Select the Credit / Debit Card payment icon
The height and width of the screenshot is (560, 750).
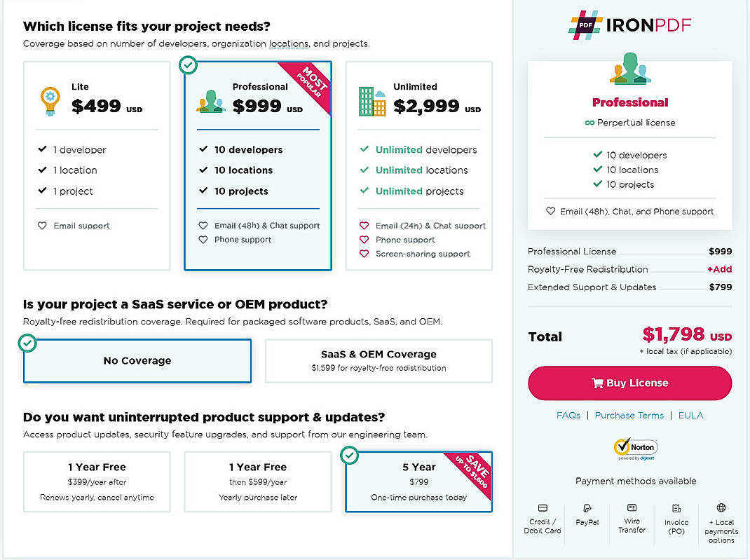click(x=542, y=519)
